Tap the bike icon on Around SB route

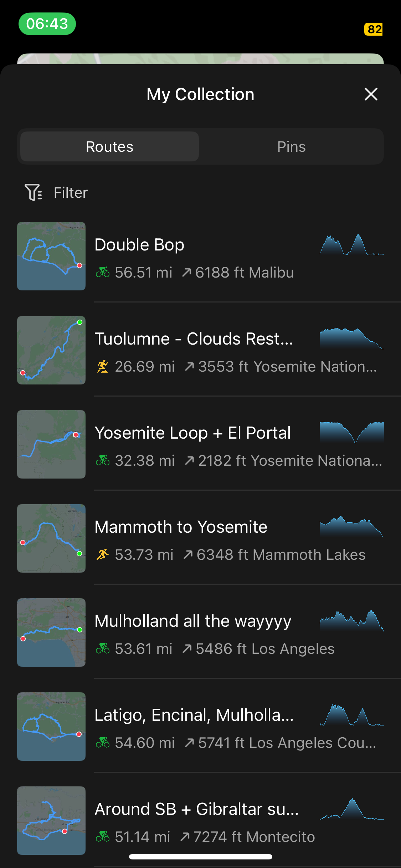pos(103,837)
